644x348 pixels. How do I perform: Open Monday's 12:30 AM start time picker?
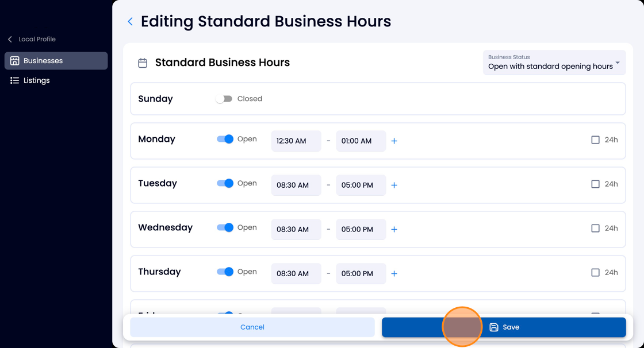click(296, 141)
